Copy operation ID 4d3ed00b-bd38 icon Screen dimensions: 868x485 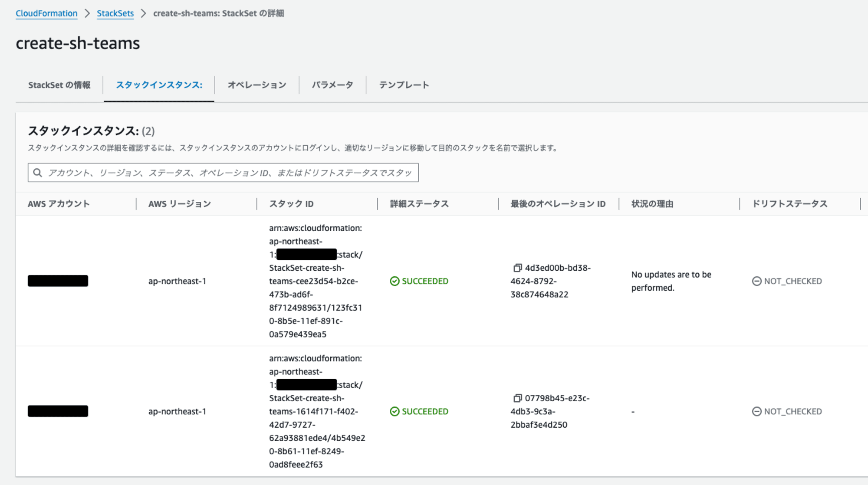(517, 268)
